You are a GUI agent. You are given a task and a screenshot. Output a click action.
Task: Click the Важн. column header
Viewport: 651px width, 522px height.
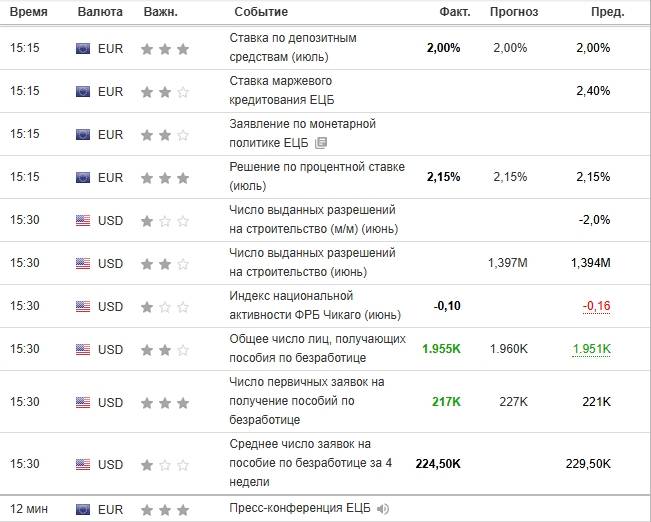[161, 12]
